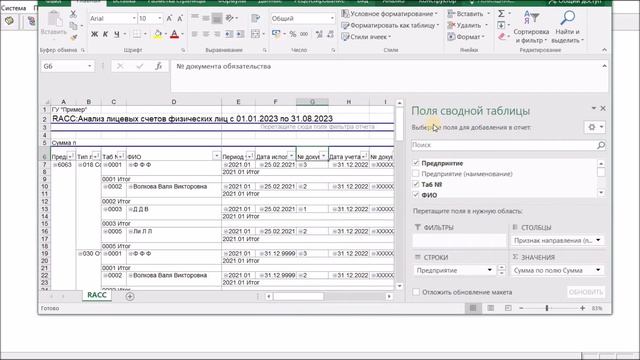640x360 pixels.
Task: Decrease font size with smaller A icon
Action: 180,18
